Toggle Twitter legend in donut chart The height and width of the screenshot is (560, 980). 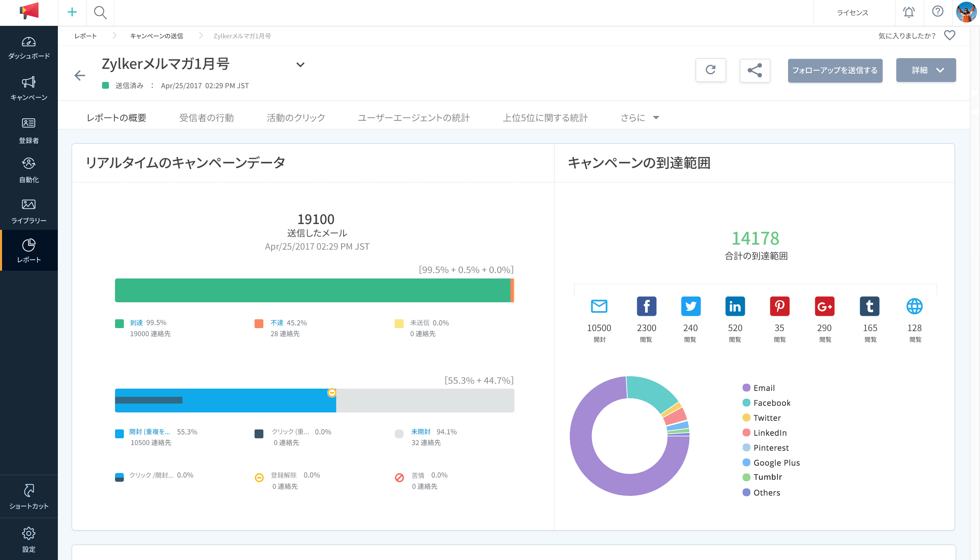(761, 418)
